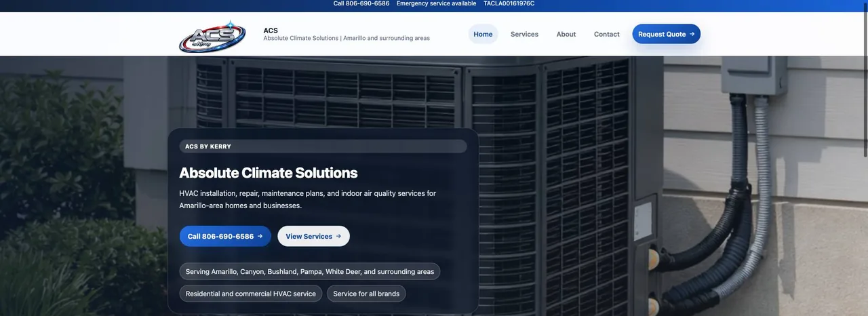The width and height of the screenshot is (868, 316).
Task: Open the About page link
Action: pos(566,34)
